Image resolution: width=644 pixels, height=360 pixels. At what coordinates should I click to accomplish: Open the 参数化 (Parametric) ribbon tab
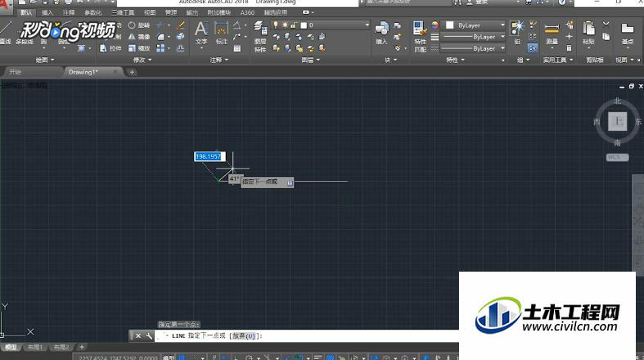pyautogui.click(x=92, y=13)
